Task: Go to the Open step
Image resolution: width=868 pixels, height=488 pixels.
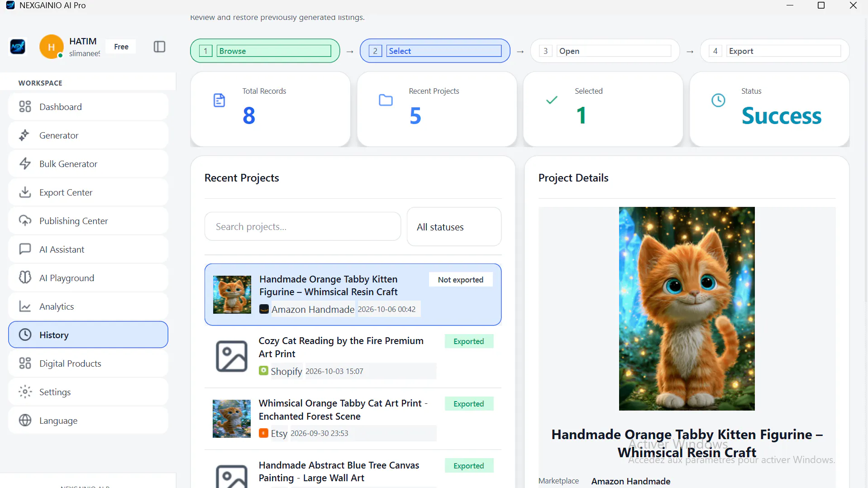Action: pos(605,51)
